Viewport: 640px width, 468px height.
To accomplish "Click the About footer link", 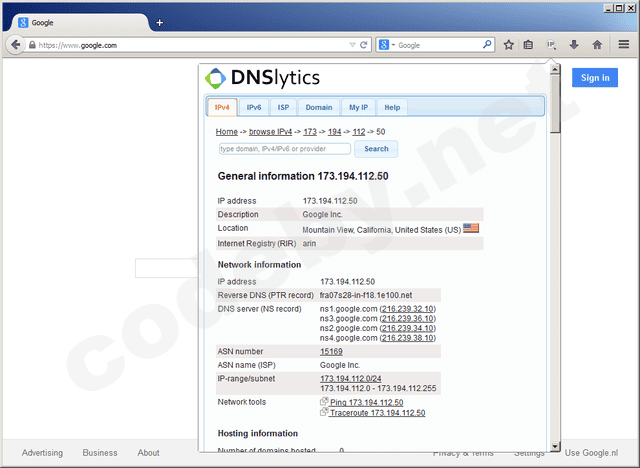I will pyautogui.click(x=148, y=453).
